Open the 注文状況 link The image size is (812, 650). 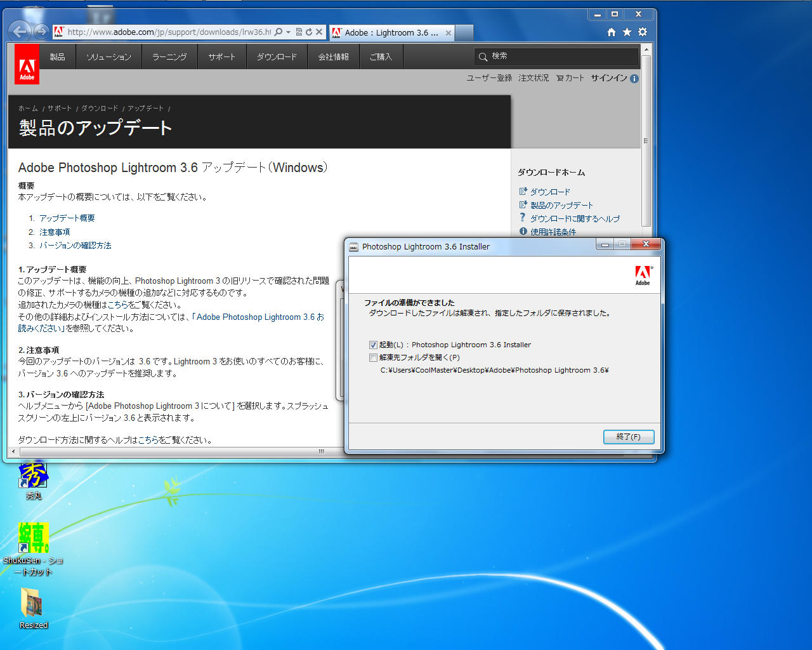point(534,77)
